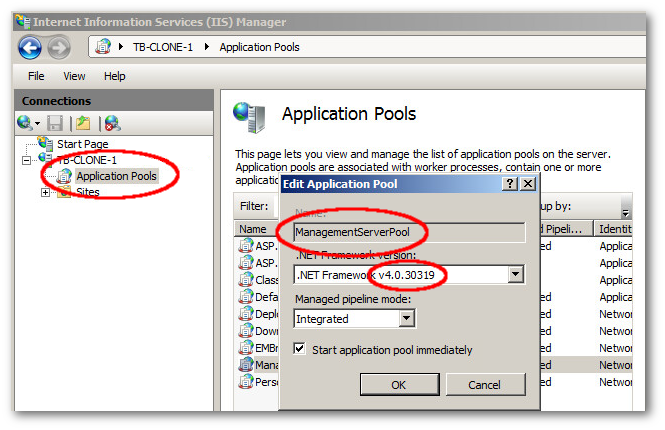Open the Managed pipeline mode dropdown

click(406, 319)
